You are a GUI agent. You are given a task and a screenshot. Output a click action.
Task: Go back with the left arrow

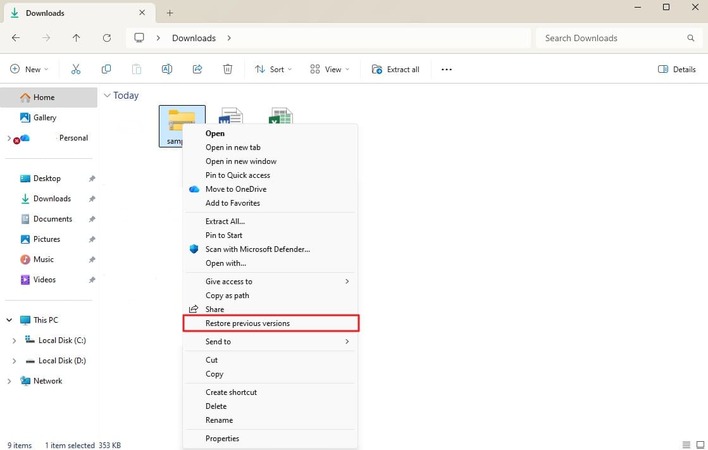[16, 38]
